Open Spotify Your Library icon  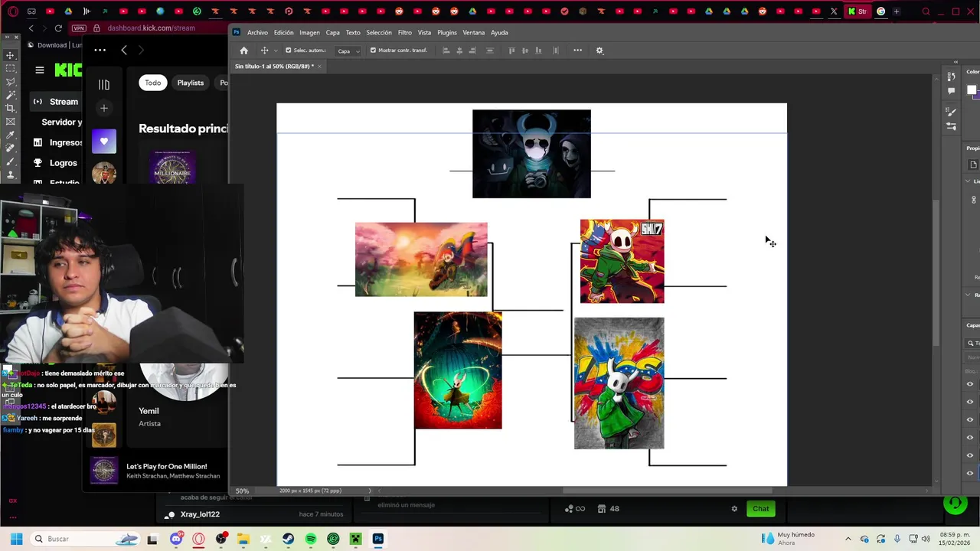[x=104, y=85]
